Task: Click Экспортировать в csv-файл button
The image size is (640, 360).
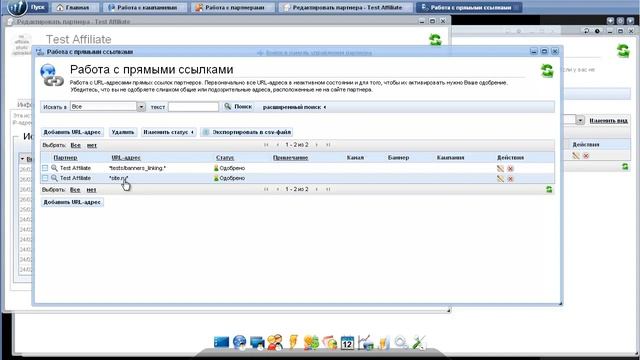Action: [x=247, y=132]
